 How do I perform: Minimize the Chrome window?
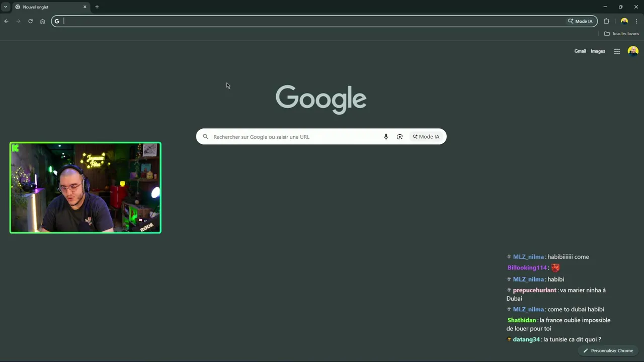pyautogui.click(x=605, y=7)
